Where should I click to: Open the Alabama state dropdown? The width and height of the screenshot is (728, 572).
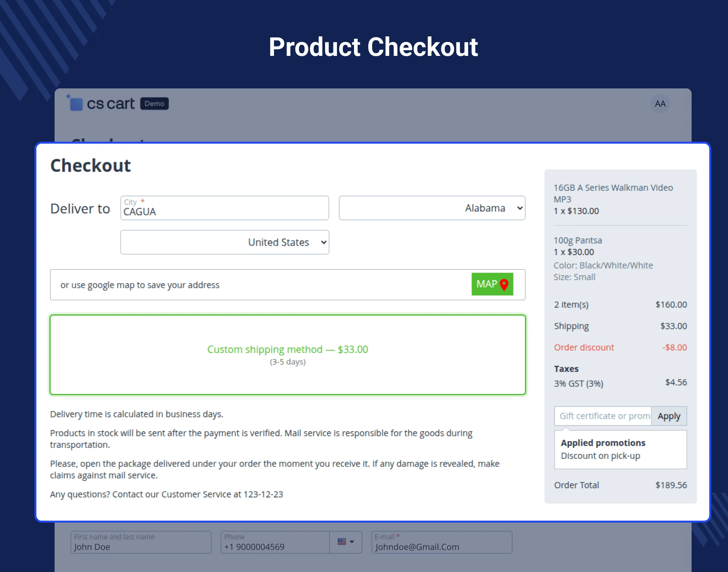[x=432, y=208]
